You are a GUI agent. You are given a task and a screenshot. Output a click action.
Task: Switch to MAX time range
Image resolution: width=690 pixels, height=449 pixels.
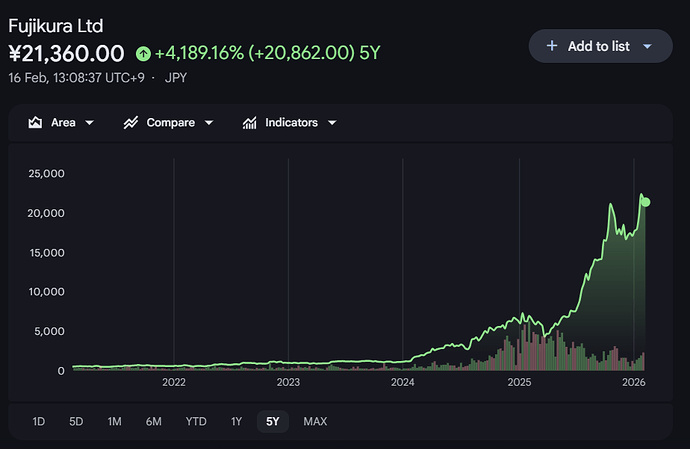tap(315, 421)
